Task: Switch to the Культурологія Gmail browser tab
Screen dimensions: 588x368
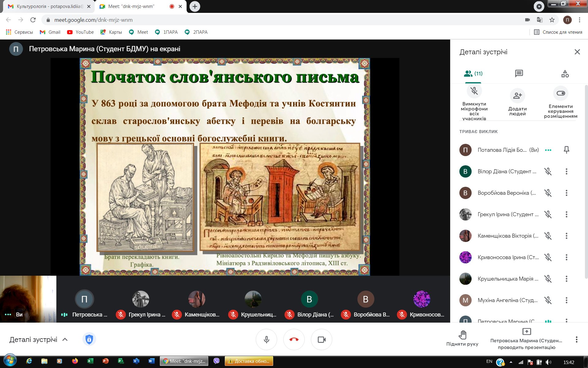Action: tap(49, 6)
